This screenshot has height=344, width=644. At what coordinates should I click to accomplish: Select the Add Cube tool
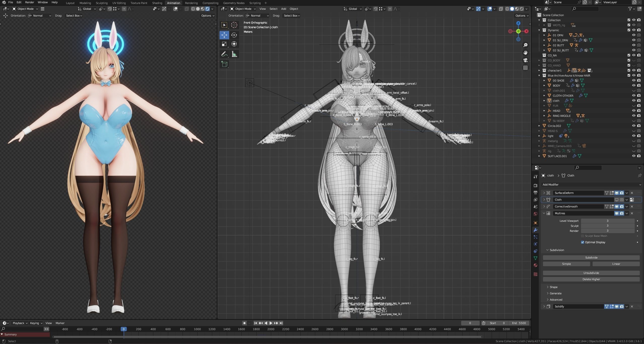coord(224,64)
